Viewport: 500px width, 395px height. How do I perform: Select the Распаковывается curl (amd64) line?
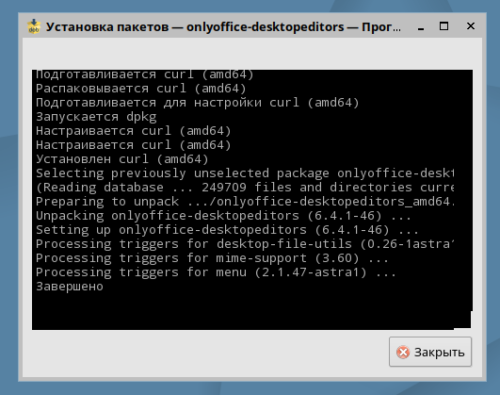(x=141, y=89)
